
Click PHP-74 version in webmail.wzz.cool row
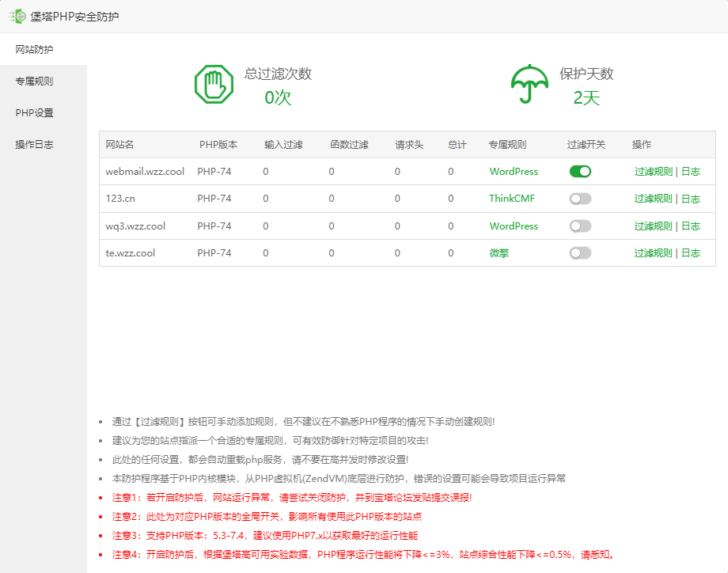(214, 171)
